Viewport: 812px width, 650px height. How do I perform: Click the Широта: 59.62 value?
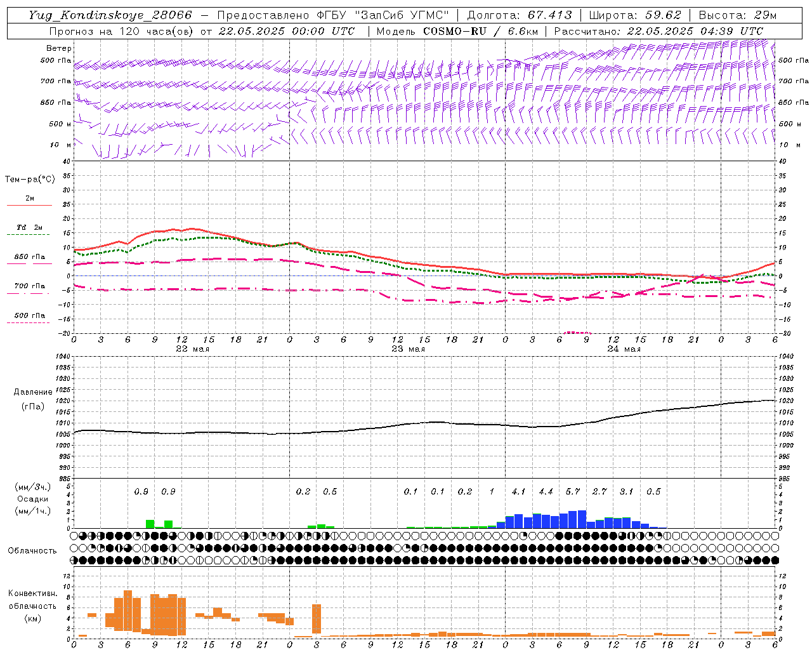click(x=635, y=15)
